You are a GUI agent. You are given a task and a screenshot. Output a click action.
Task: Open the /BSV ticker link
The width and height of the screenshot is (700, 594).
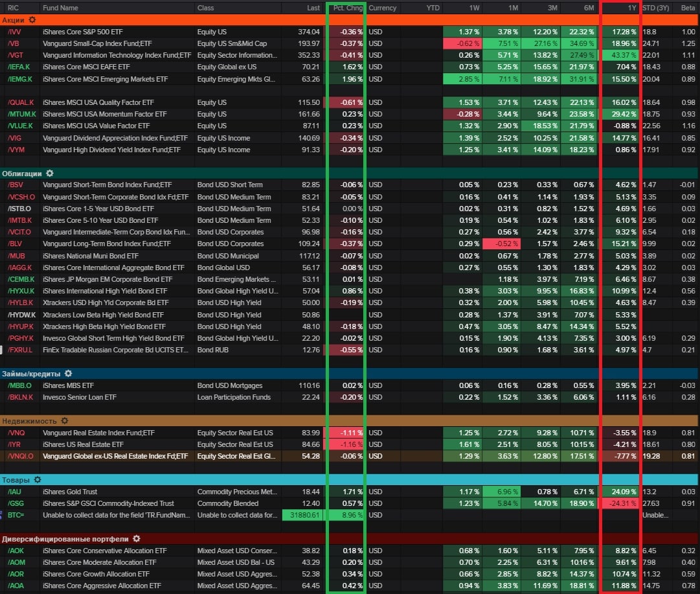[x=15, y=185]
